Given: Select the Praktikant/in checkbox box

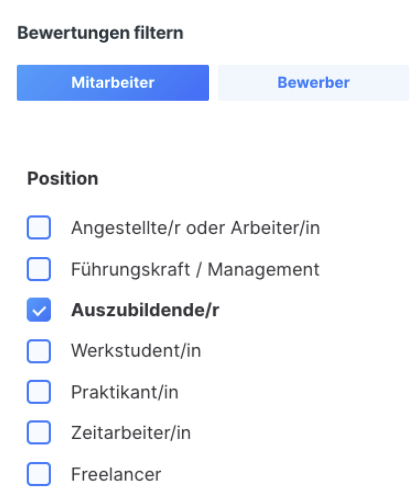Looking at the screenshot, I should (x=39, y=392).
